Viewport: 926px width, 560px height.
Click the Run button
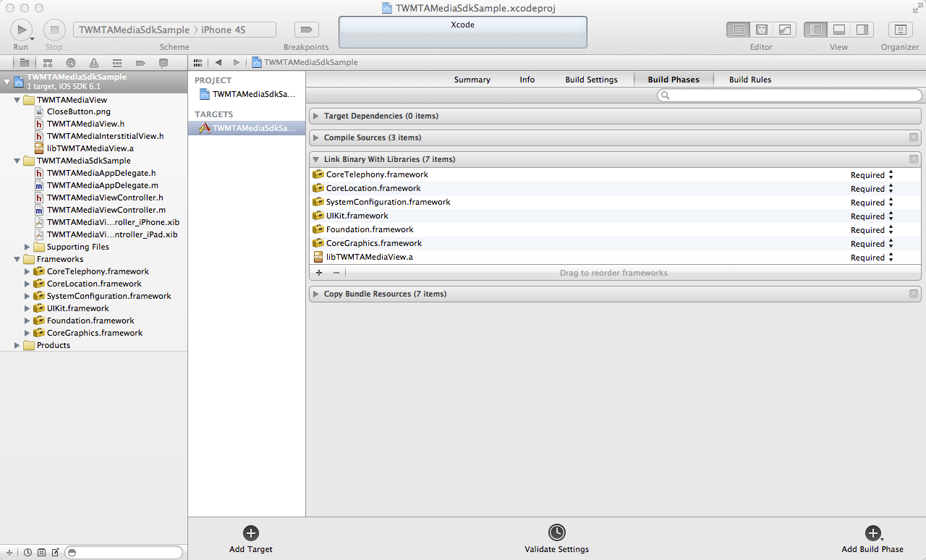[21, 30]
